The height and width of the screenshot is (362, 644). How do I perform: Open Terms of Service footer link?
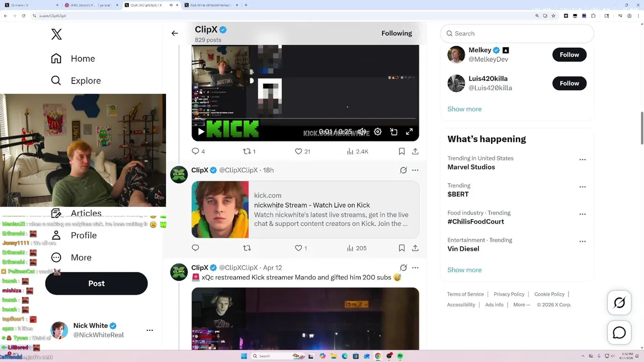465,294
